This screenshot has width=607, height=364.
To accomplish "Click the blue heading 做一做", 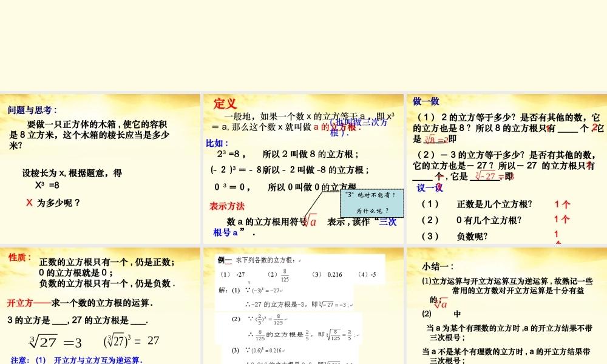I will [426, 101].
